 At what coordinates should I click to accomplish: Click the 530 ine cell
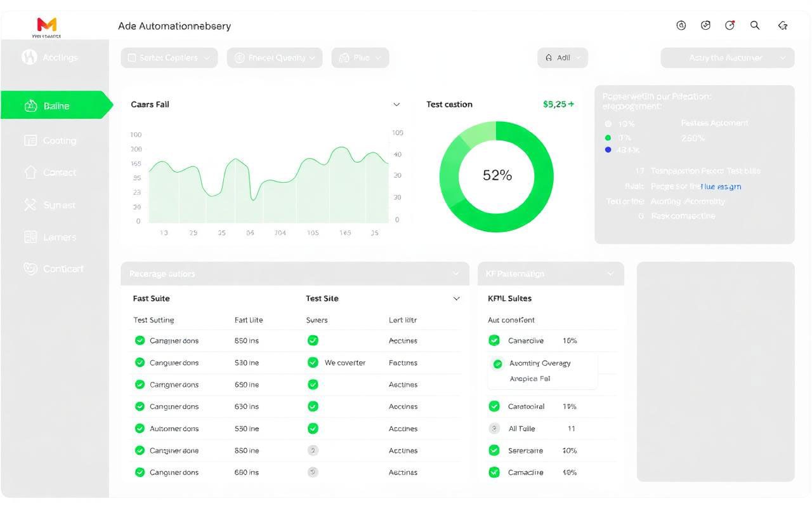(247, 363)
